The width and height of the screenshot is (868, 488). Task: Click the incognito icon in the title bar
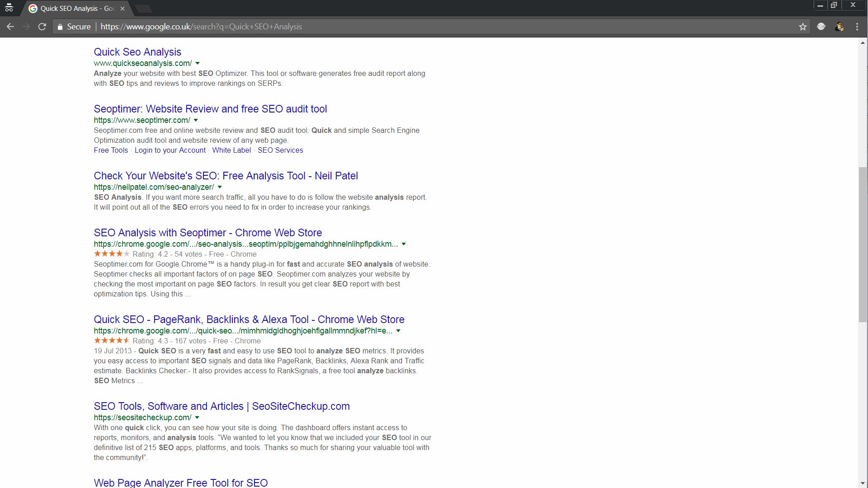[9, 8]
